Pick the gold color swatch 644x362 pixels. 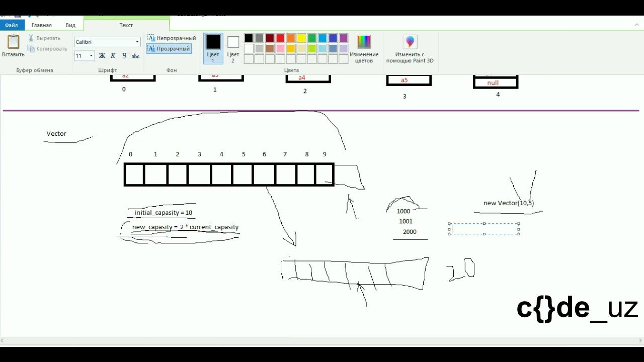pyautogui.click(x=291, y=49)
